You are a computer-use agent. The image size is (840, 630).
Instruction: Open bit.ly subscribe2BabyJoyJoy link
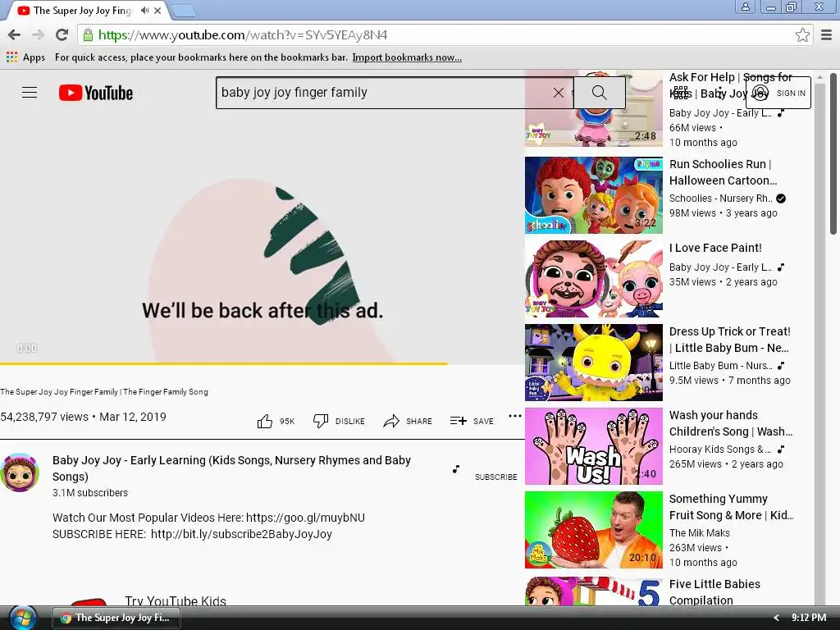point(241,534)
